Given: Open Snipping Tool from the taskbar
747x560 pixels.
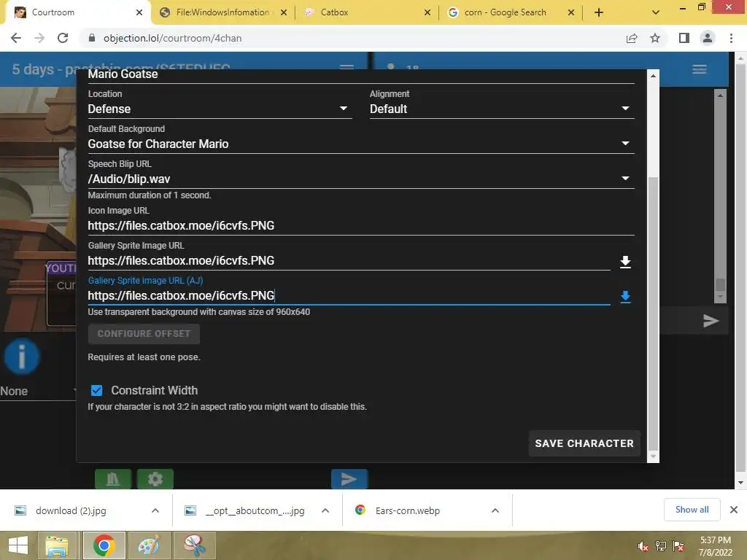Looking at the screenshot, I should 194,545.
